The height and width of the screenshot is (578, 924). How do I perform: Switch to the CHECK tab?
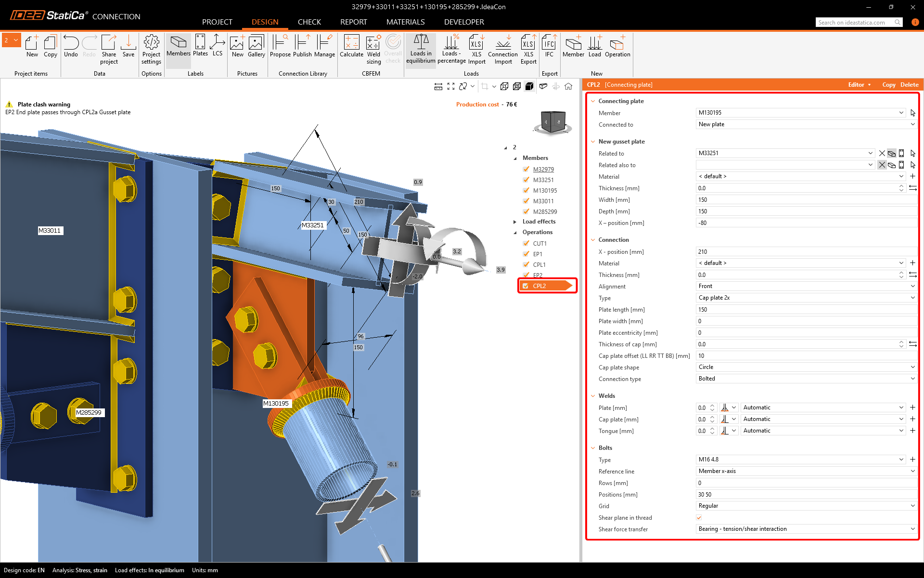(309, 22)
